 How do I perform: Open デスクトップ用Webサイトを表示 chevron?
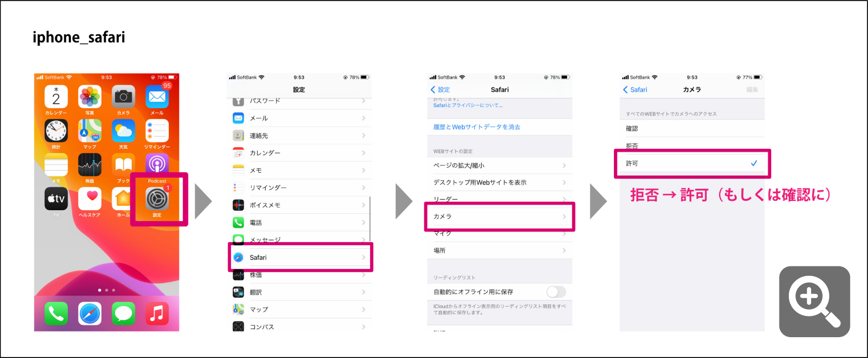(564, 182)
